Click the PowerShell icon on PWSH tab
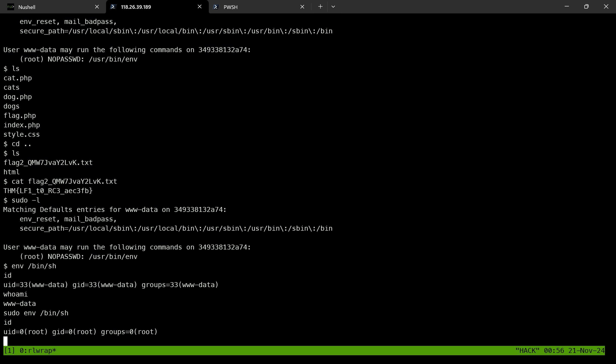The width and height of the screenshot is (616, 364). [216, 7]
